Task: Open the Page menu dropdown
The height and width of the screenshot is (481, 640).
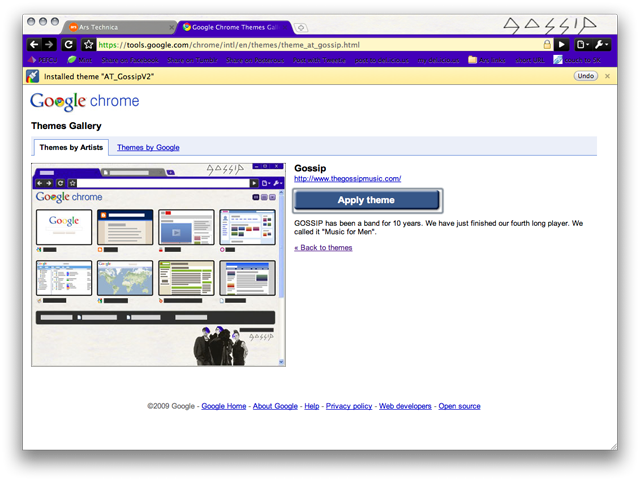Action: (x=582, y=45)
